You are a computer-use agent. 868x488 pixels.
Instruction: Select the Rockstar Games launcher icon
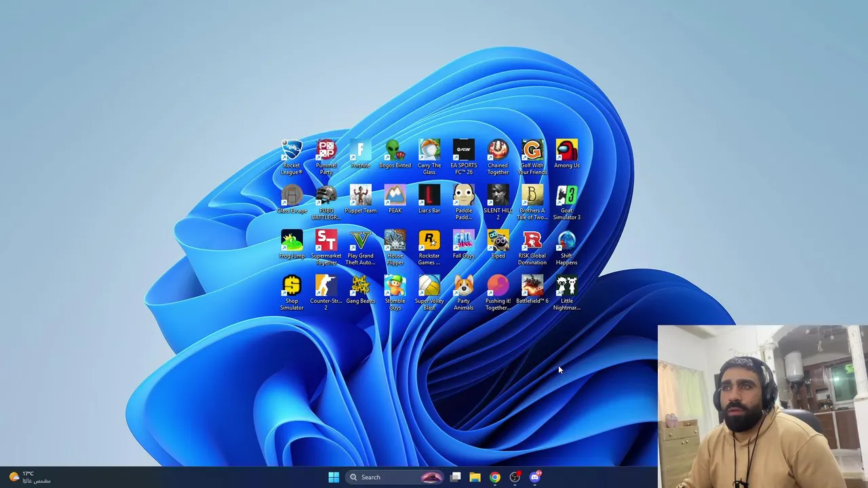pyautogui.click(x=429, y=247)
